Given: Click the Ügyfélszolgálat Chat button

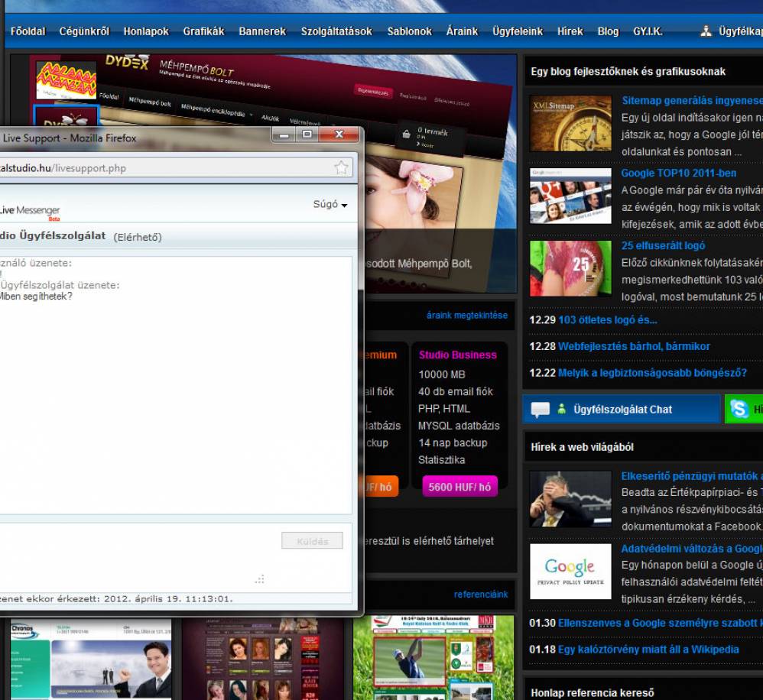Looking at the screenshot, I should 622,409.
